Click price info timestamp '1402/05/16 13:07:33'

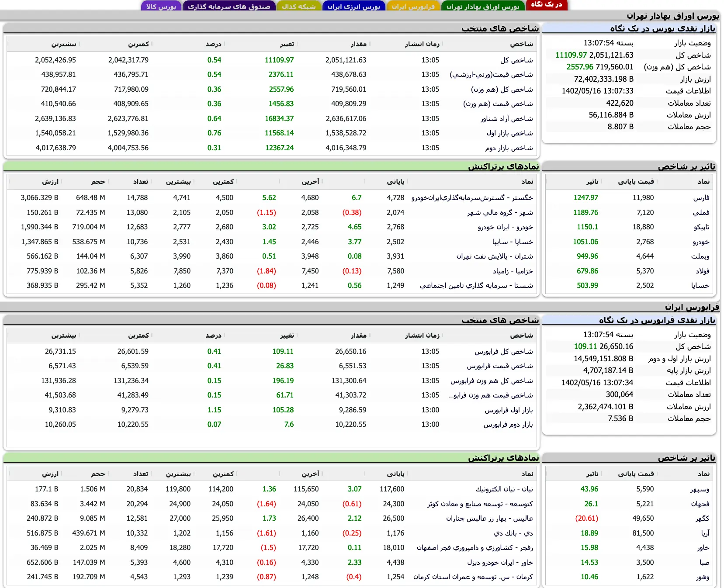pos(597,91)
